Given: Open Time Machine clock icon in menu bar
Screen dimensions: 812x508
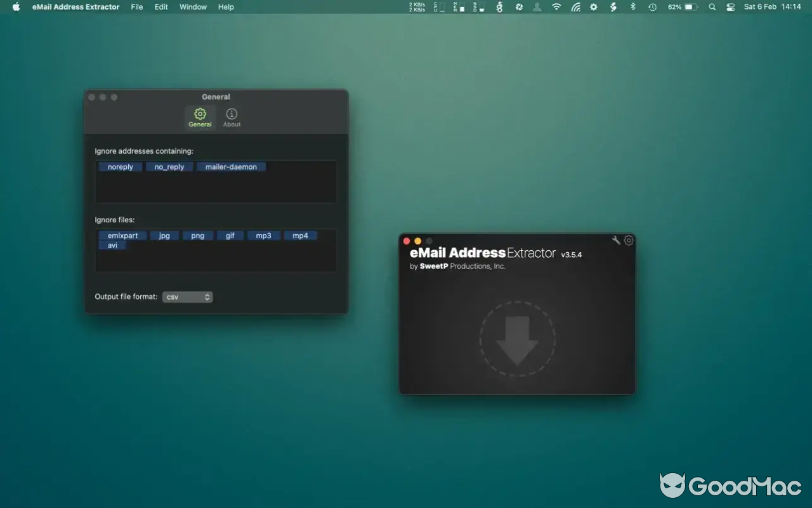Looking at the screenshot, I should [652, 7].
